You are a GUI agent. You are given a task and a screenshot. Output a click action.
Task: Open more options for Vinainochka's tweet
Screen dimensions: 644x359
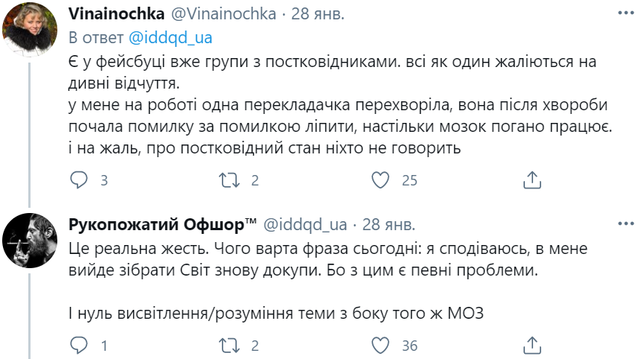point(625,14)
